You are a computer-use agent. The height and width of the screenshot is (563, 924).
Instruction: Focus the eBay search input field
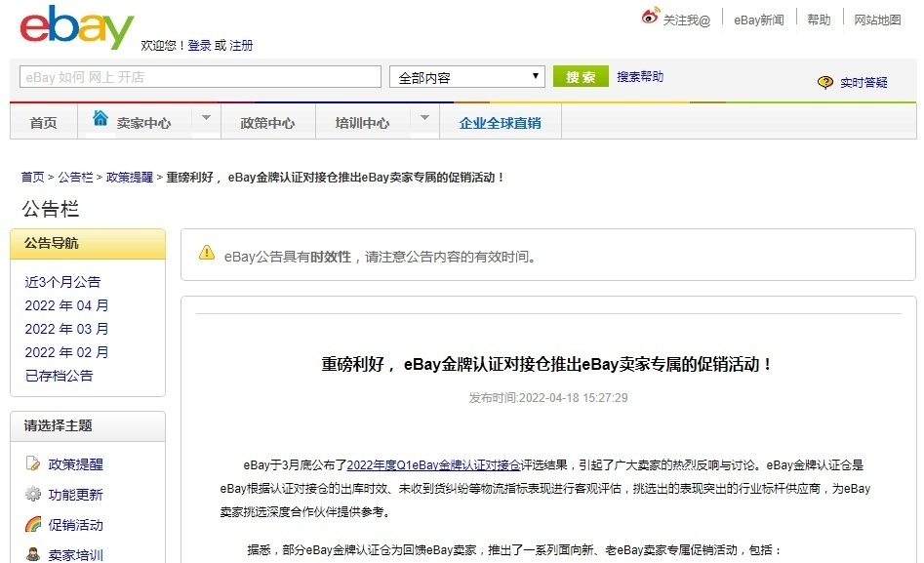coord(200,77)
